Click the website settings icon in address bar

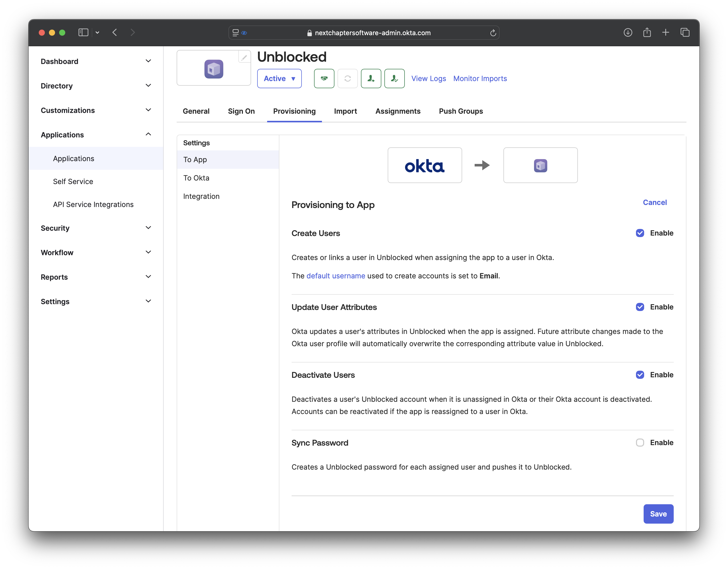click(235, 33)
